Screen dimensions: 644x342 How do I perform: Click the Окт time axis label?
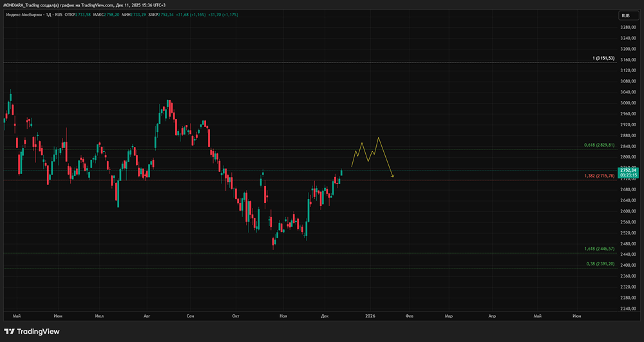tap(235, 316)
